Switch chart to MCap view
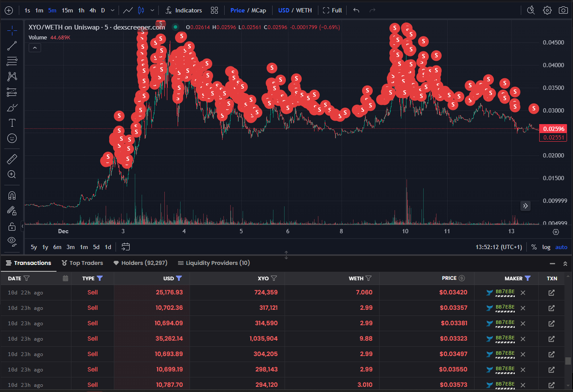The image size is (573, 392). tap(259, 10)
